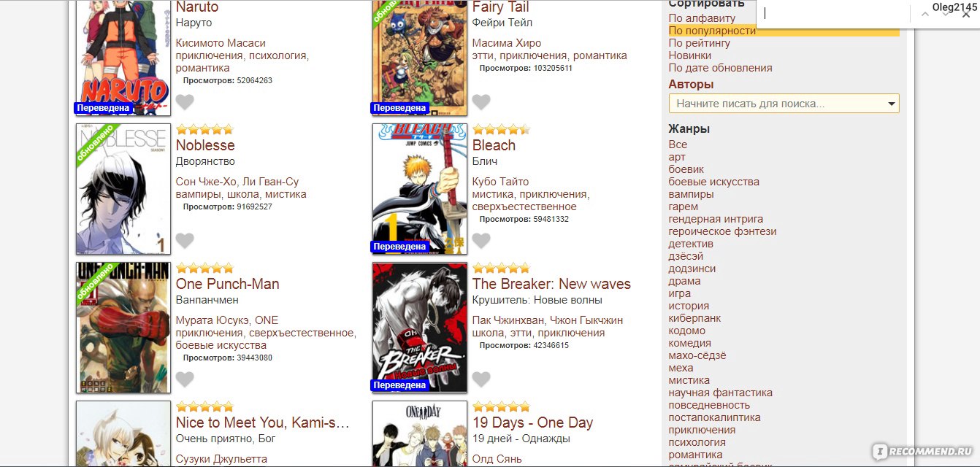Toggle favorite heart for One Punch-Man
The width and height of the screenshot is (980, 467).
(x=185, y=379)
